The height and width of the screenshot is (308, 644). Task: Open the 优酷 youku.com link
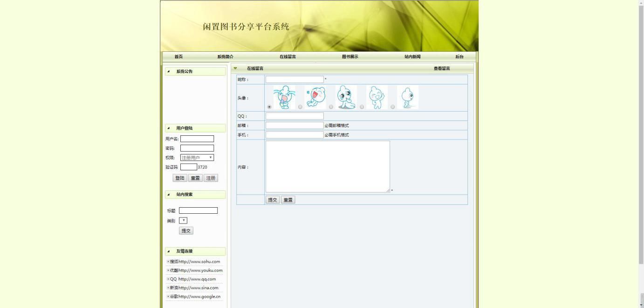point(196,270)
